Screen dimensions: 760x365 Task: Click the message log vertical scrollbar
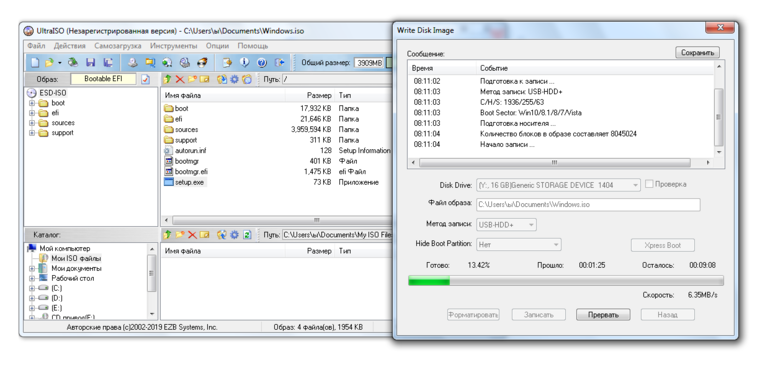tap(719, 109)
